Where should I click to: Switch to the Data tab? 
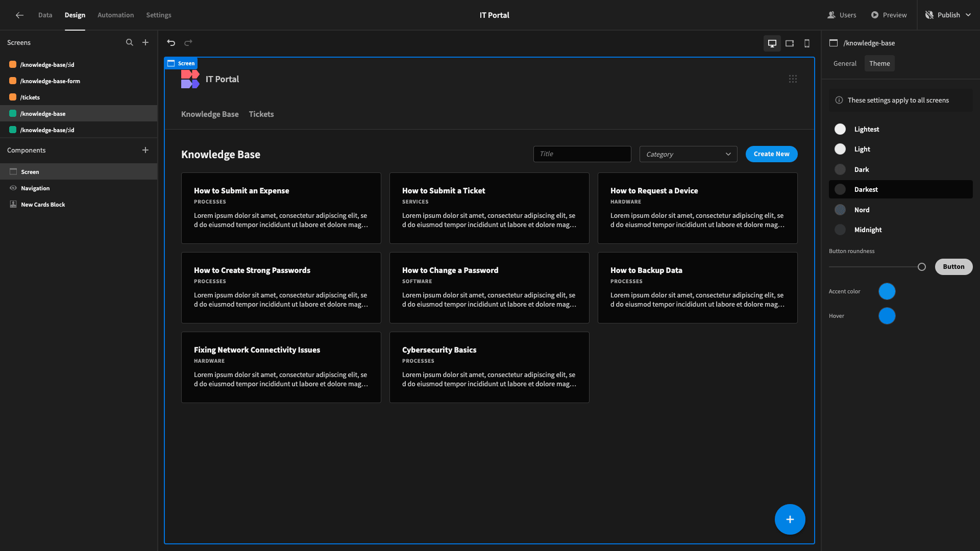click(45, 15)
